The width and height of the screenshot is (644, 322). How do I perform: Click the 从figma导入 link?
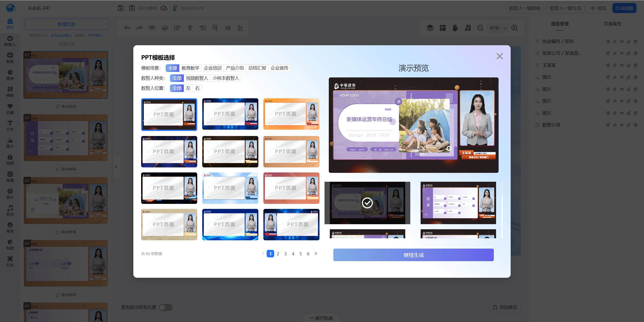pos(61,35)
